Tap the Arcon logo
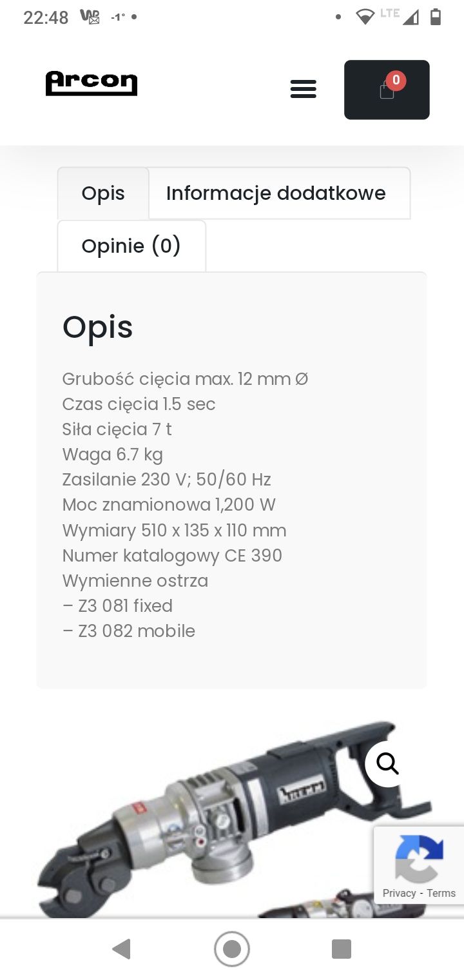This screenshot has width=464, height=980. [92, 84]
